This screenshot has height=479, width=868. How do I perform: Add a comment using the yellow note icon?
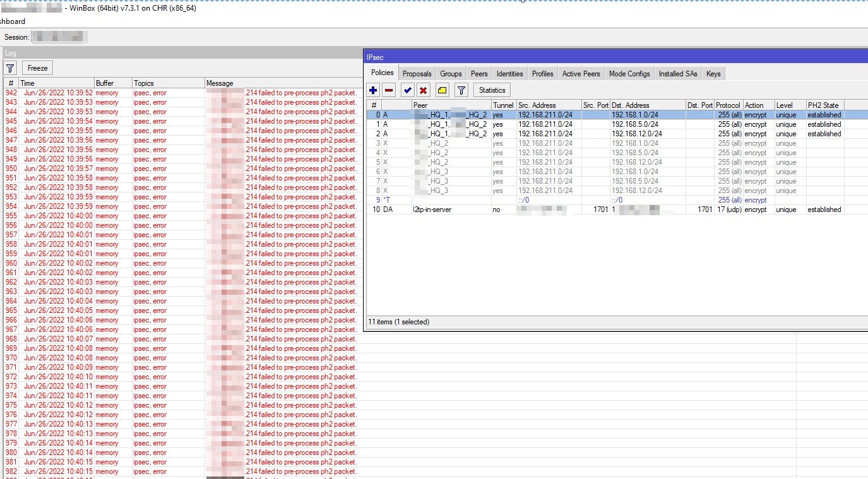coord(443,90)
